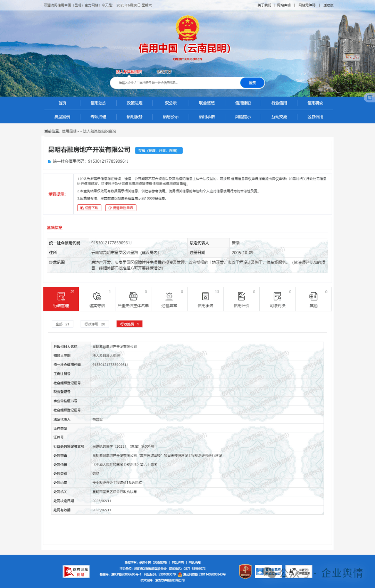Image resolution: width=375 pixels, height=588 pixels.
Task: Click the 司法判决 icon
Action: pyautogui.click(x=277, y=296)
